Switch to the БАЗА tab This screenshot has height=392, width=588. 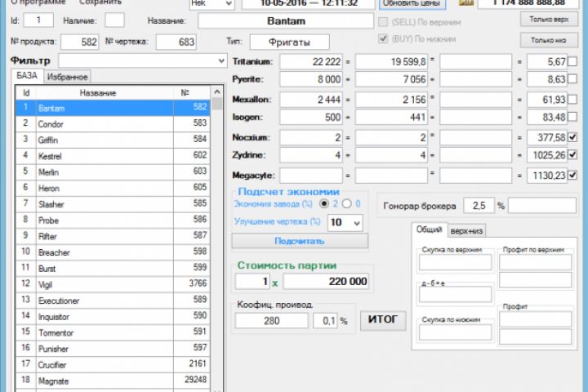click(x=27, y=76)
